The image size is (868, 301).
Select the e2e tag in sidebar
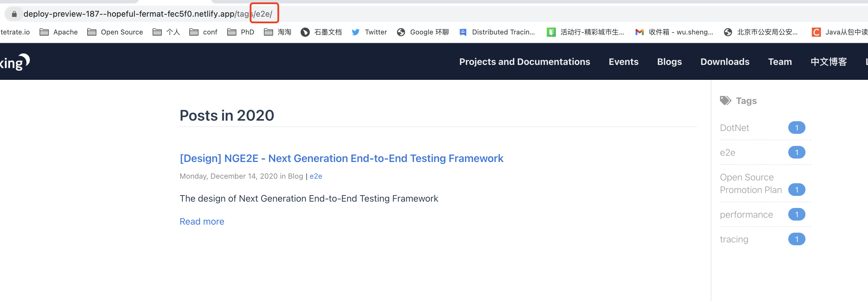[x=727, y=153]
